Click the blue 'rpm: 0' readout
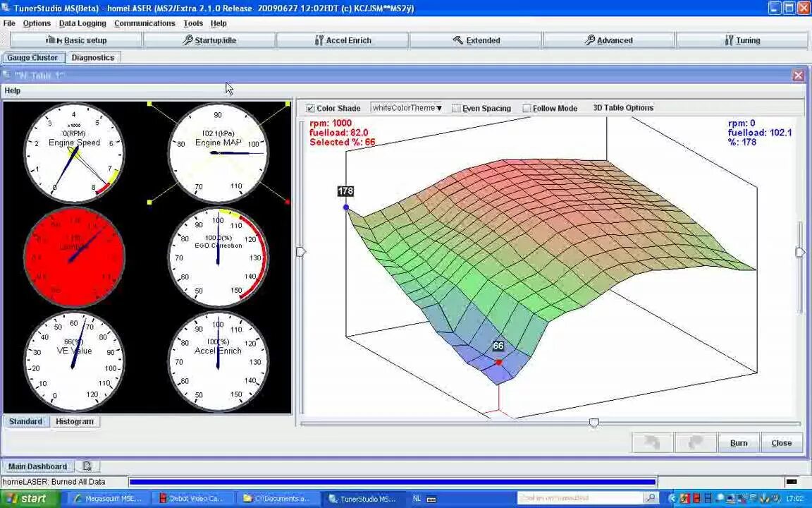The image size is (812, 508). [742, 123]
